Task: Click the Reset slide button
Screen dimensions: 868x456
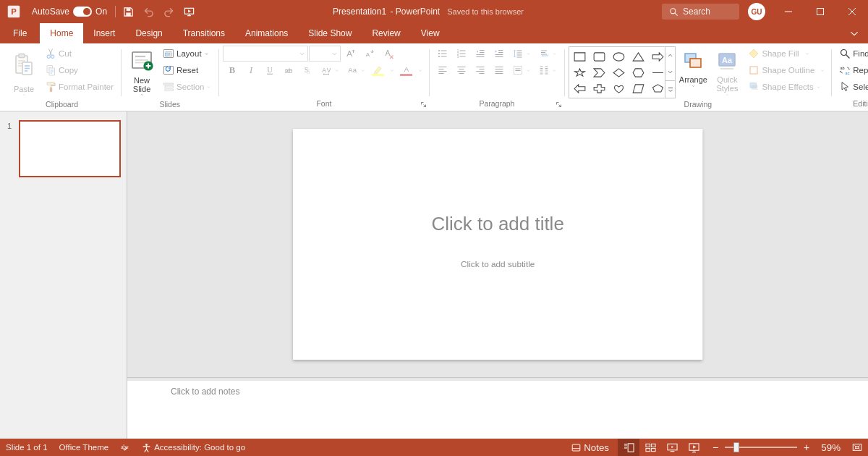Action: (x=181, y=70)
